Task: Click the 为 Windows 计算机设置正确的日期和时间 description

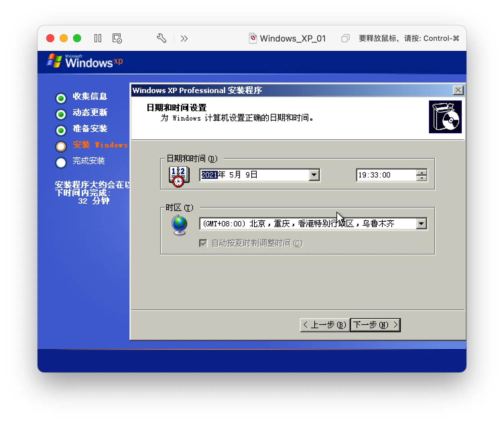Action: 237,118
